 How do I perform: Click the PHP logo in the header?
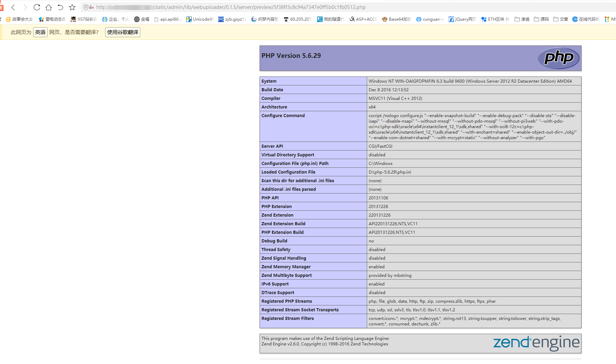click(558, 58)
